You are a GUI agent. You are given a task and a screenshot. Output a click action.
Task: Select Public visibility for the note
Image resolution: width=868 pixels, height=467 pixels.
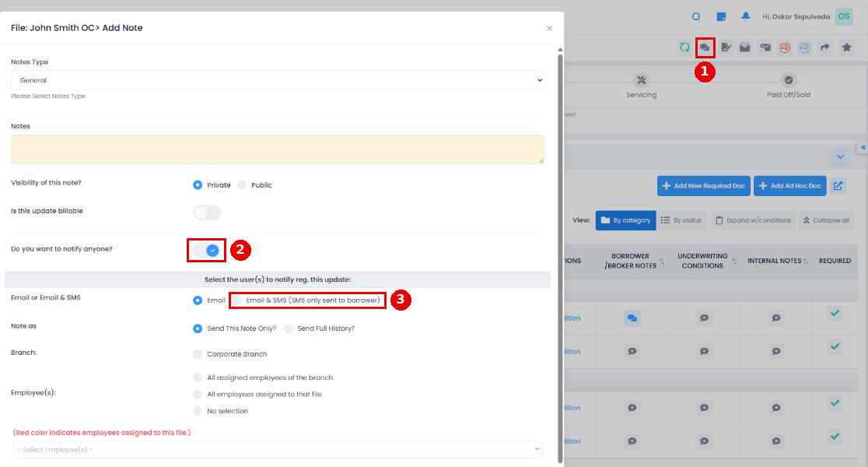coord(242,185)
